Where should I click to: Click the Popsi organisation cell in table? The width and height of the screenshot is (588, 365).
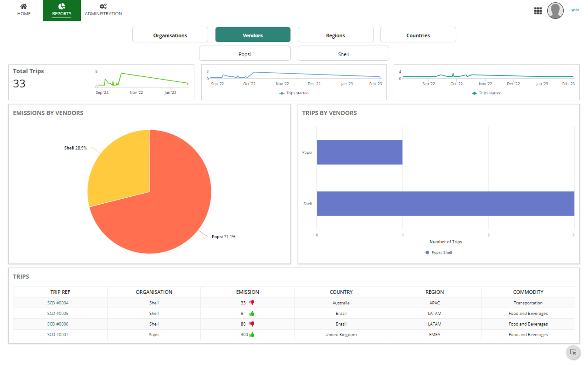(154, 335)
